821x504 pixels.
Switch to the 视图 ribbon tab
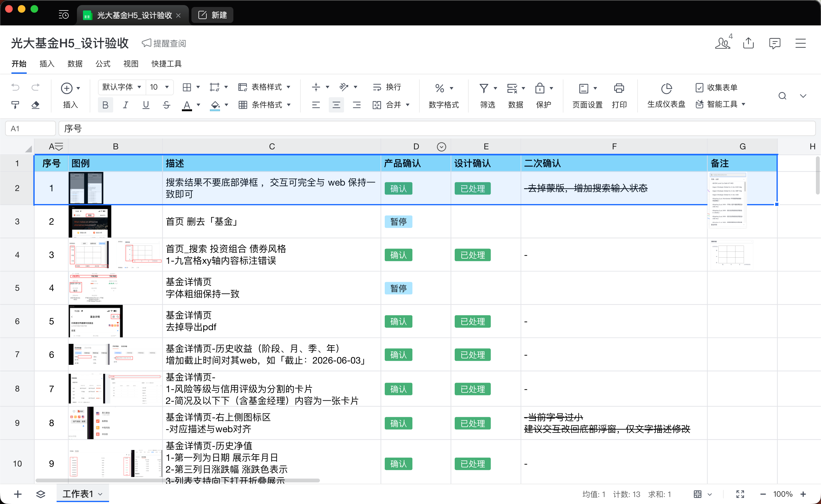coord(131,64)
